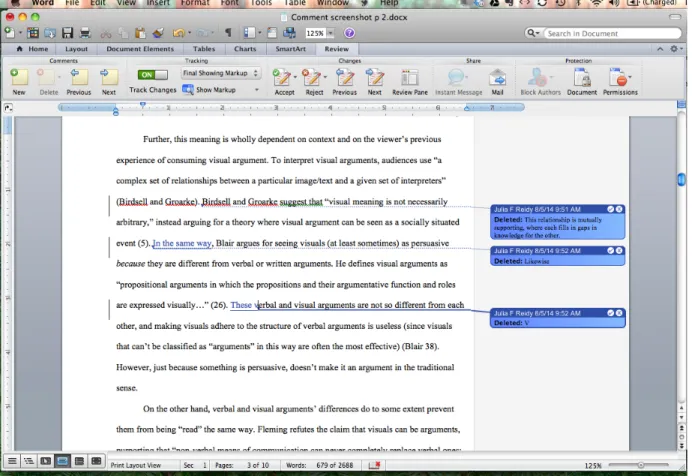Click the Mail share icon
This screenshot has width=692, height=476.
coord(497,82)
